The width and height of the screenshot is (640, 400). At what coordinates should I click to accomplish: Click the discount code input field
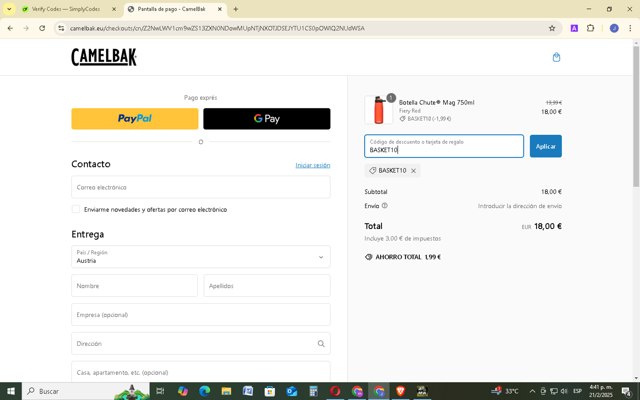pos(444,146)
